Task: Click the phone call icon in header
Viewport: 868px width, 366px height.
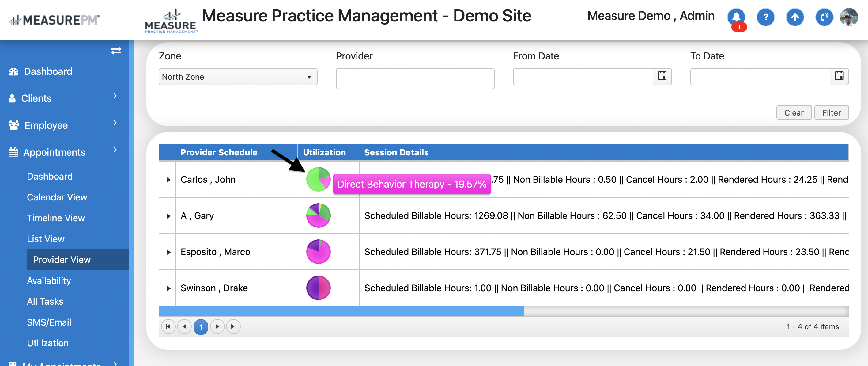Action: coord(824,17)
